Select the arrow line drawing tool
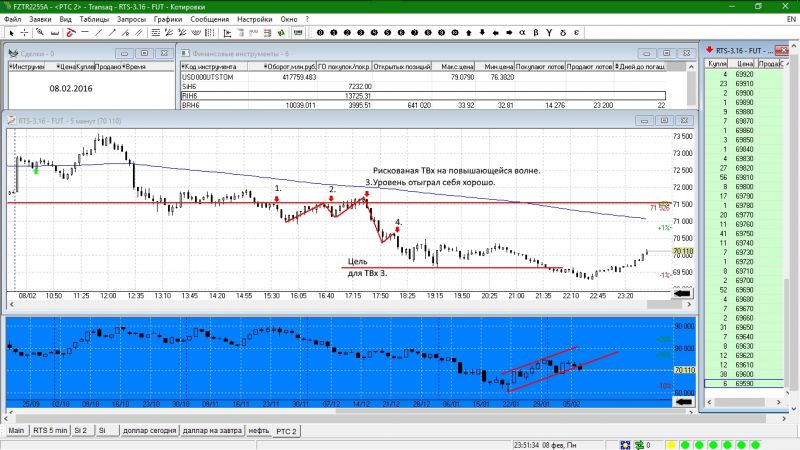800x450 pixels. (112, 33)
